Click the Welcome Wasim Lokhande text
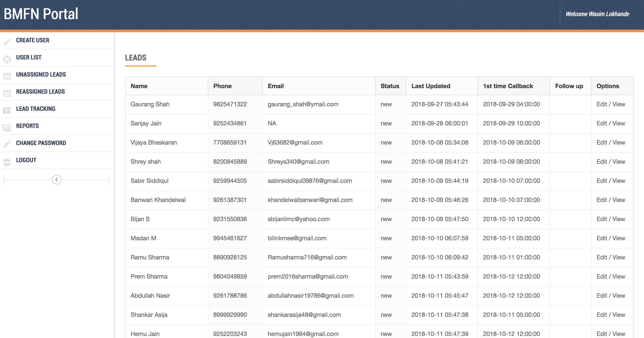644x338 pixels. [597, 14]
